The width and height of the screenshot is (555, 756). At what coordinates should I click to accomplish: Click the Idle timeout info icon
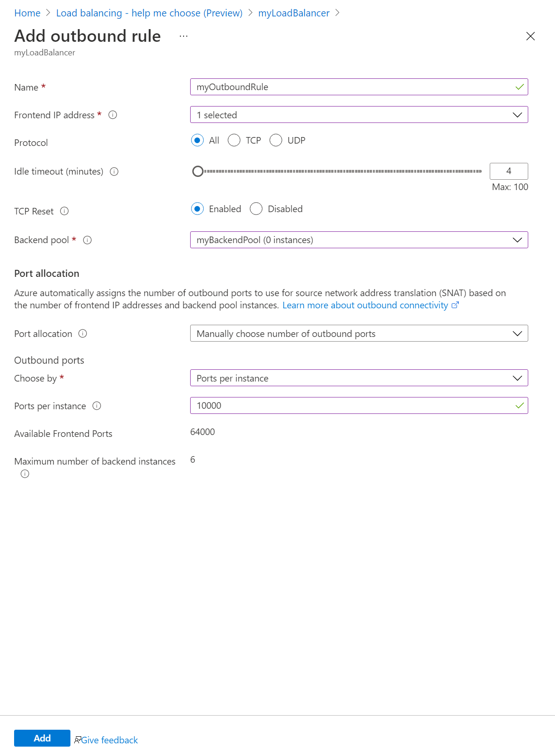(114, 172)
